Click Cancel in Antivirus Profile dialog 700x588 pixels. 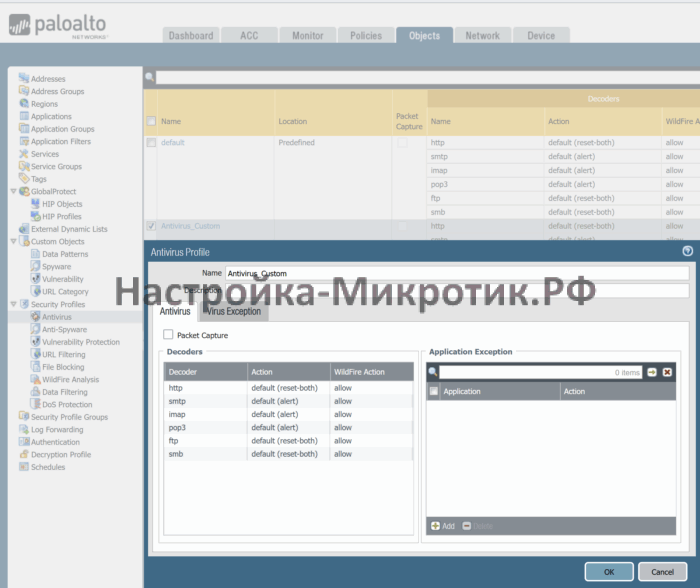662,572
